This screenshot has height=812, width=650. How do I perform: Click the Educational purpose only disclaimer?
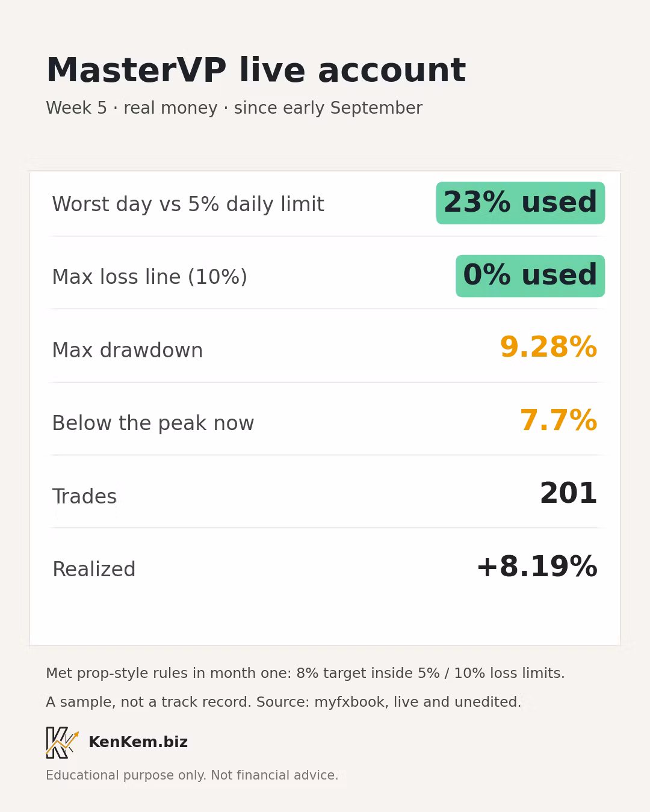point(192,775)
